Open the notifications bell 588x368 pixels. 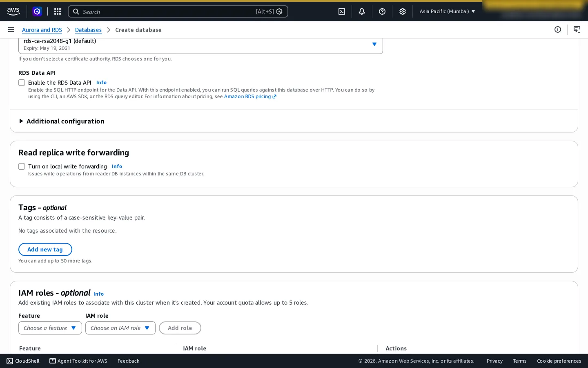coord(362,11)
